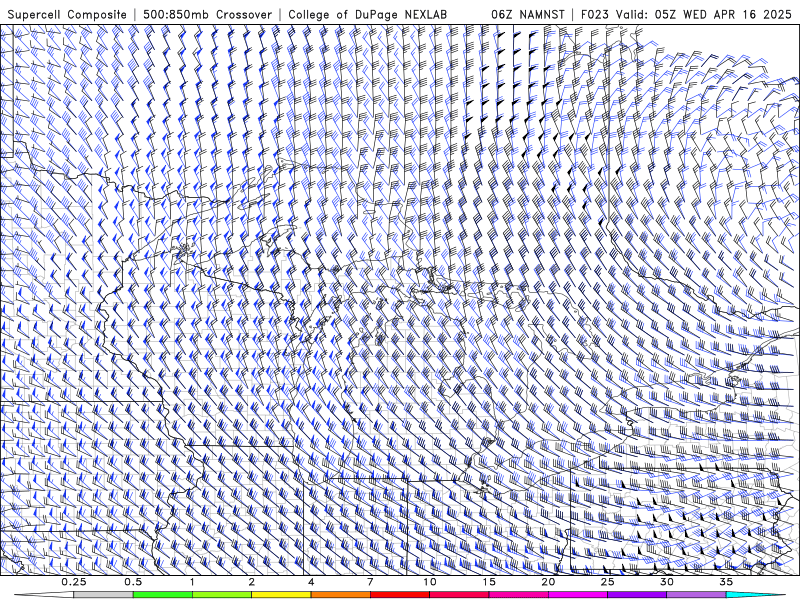This screenshot has height=600, width=800.
Task: Select the 15 value on the color scale
Action: click(489, 582)
